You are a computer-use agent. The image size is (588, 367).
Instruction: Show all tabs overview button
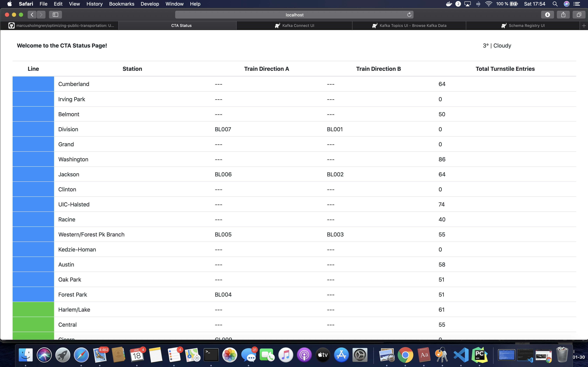[579, 15]
